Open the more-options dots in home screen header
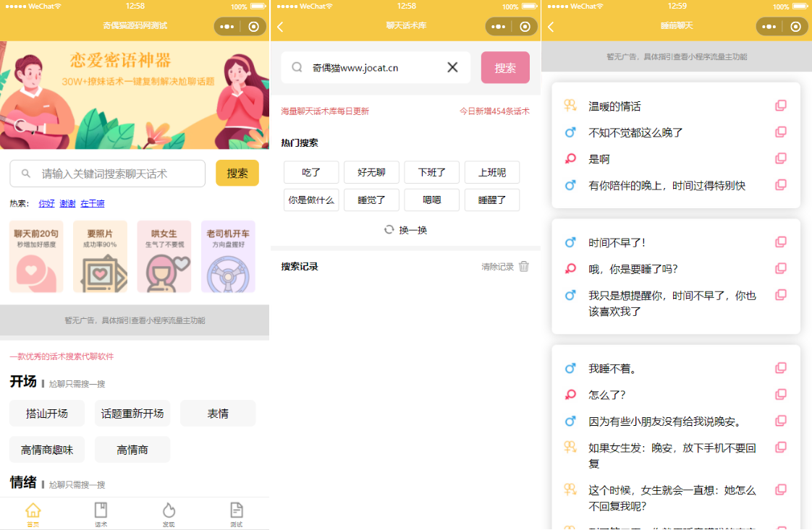 (227, 27)
